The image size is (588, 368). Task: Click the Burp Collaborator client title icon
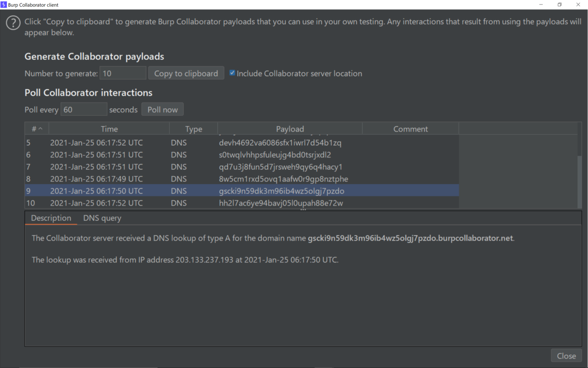4,4
